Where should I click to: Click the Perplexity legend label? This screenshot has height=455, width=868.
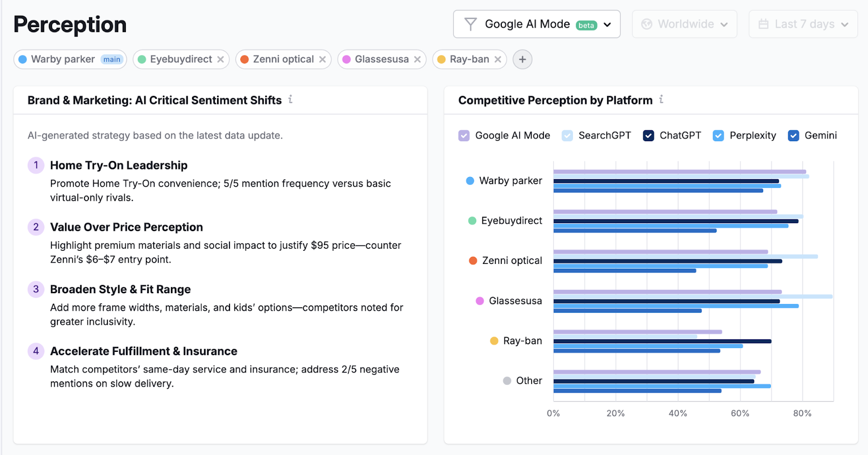pyautogui.click(x=753, y=136)
